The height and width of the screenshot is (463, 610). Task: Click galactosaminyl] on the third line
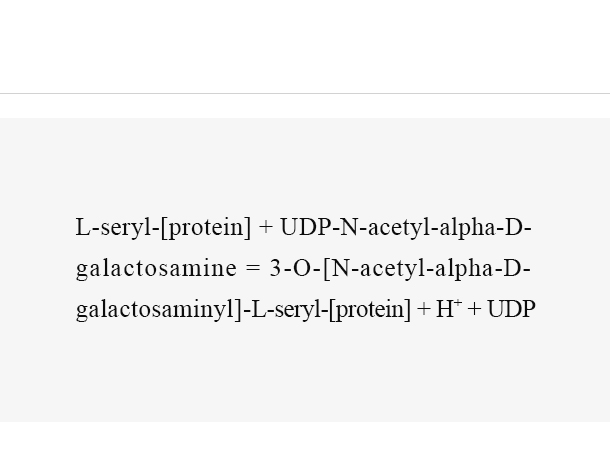(x=159, y=310)
